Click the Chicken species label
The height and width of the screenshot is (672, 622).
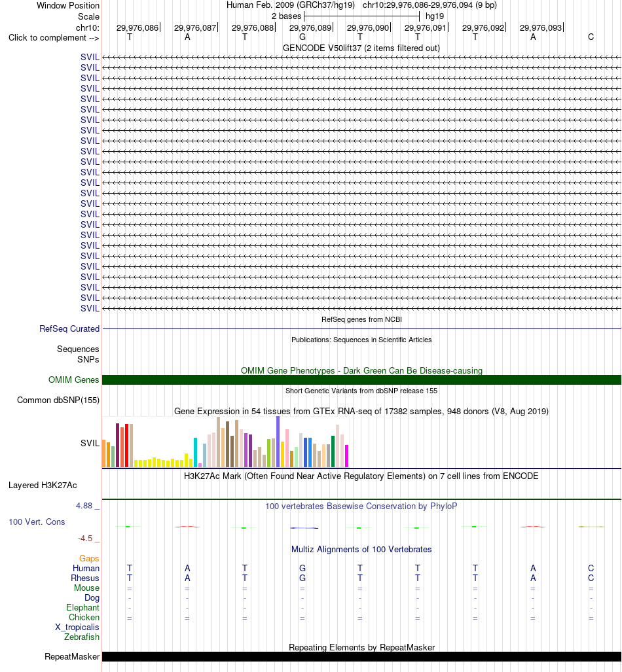point(84,618)
